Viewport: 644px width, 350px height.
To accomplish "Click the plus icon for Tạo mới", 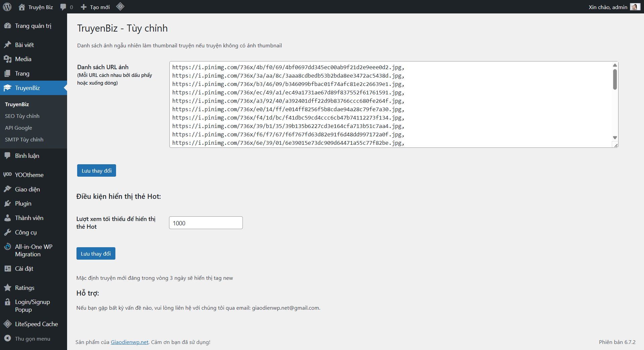I will pos(84,7).
